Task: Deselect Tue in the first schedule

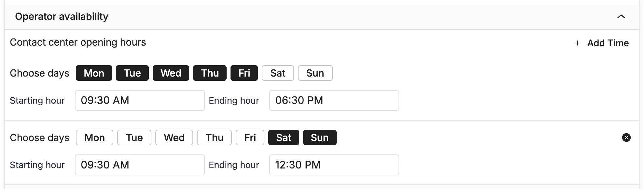Action: pos(132,73)
